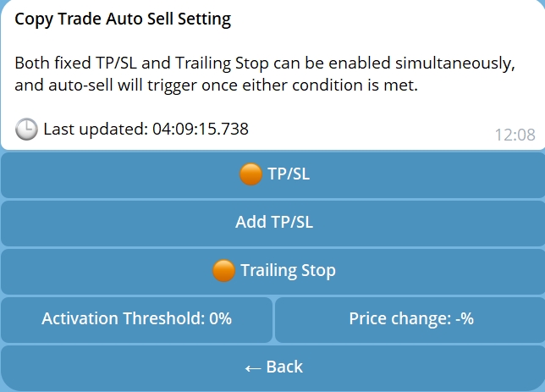Click the clock emoji before Last updated
The height and width of the screenshot is (392, 545).
[x=26, y=129]
